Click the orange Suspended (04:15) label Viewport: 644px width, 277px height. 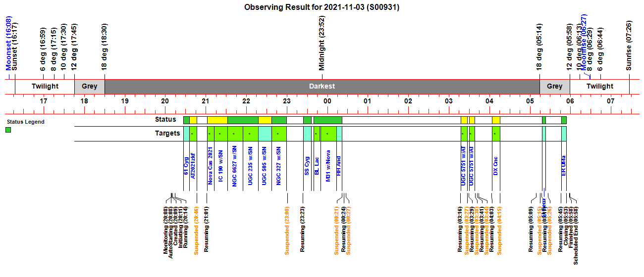click(499, 230)
